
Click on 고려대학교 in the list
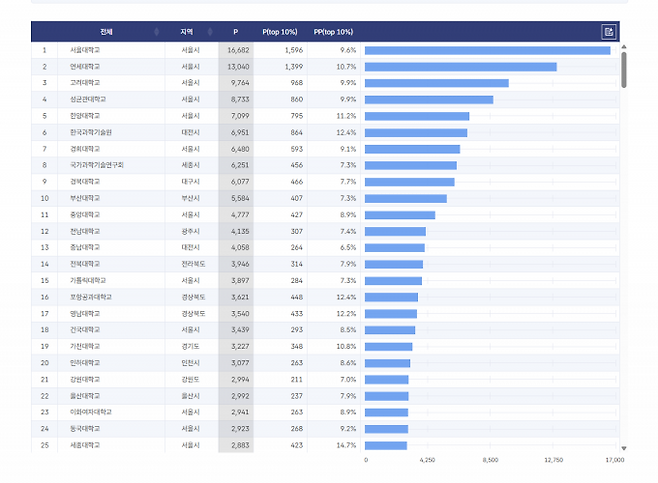(x=85, y=83)
